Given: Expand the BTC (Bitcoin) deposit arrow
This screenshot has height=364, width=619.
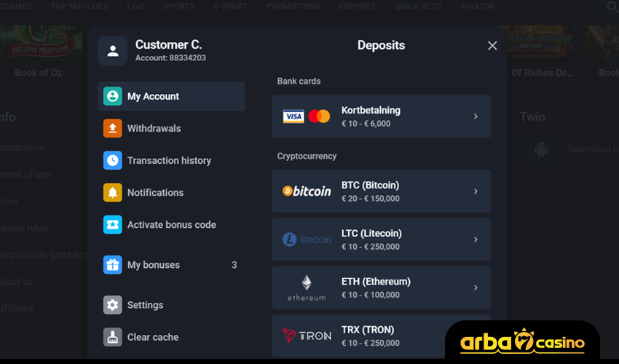Looking at the screenshot, I should coord(476,191).
